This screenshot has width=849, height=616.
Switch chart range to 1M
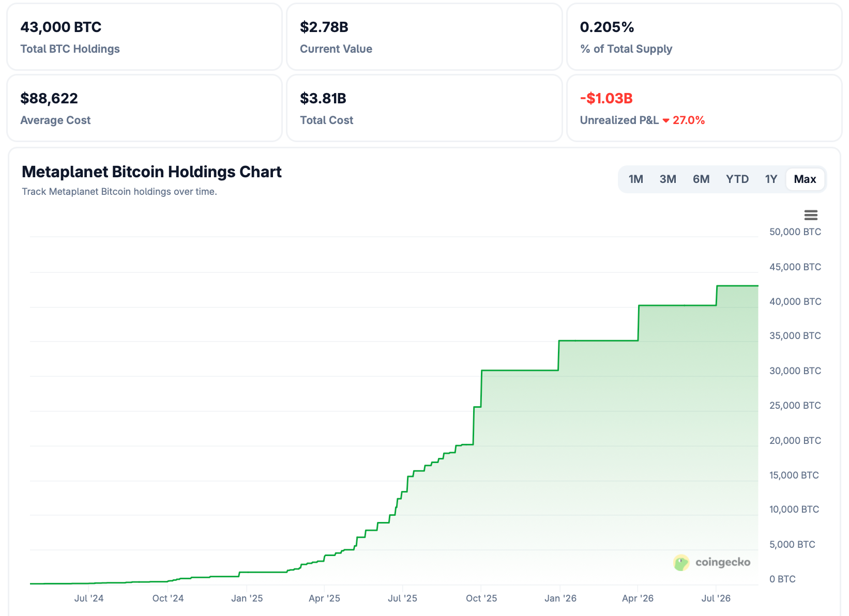coord(636,179)
